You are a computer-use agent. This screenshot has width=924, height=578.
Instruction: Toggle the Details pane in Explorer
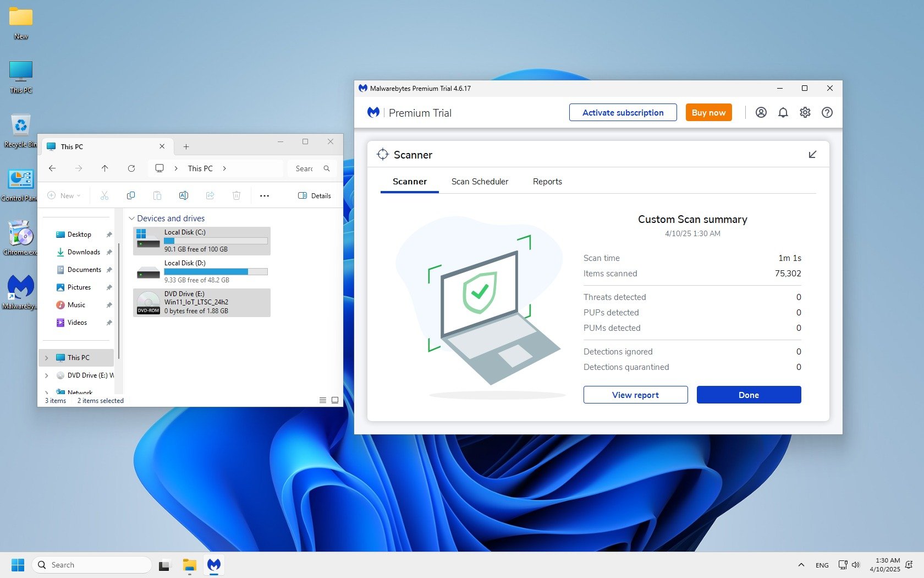(315, 195)
